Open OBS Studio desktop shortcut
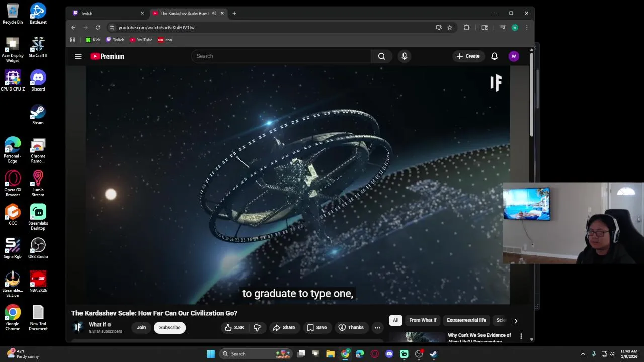Image resolution: width=644 pixels, height=362 pixels. coord(38,248)
